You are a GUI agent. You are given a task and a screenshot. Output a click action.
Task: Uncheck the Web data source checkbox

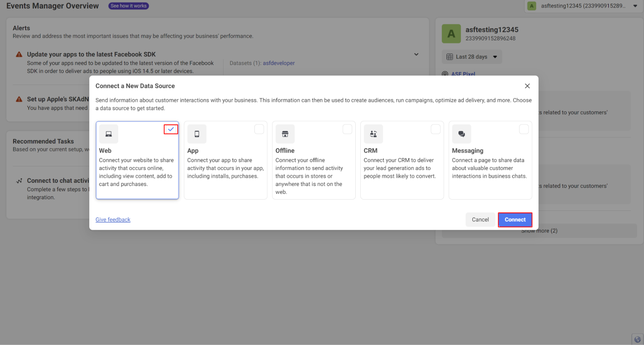(171, 129)
